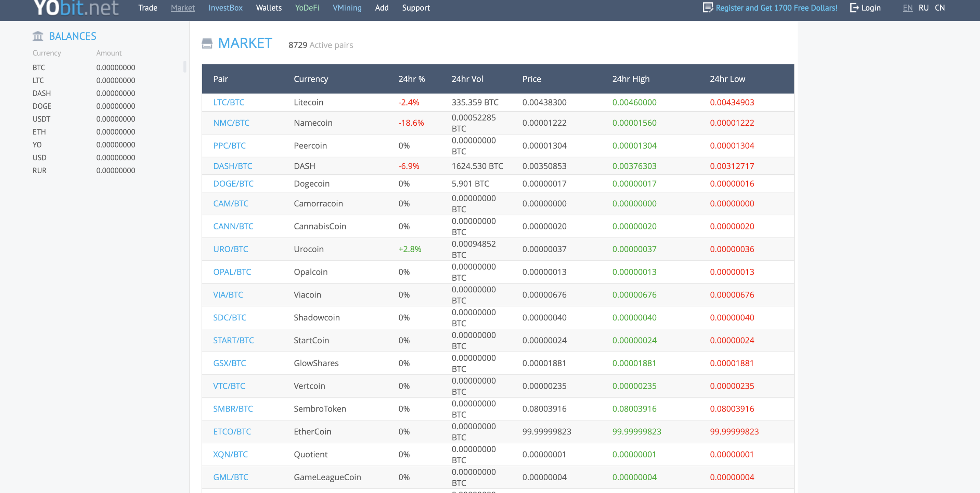Click the Login arrow icon

click(x=854, y=8)
